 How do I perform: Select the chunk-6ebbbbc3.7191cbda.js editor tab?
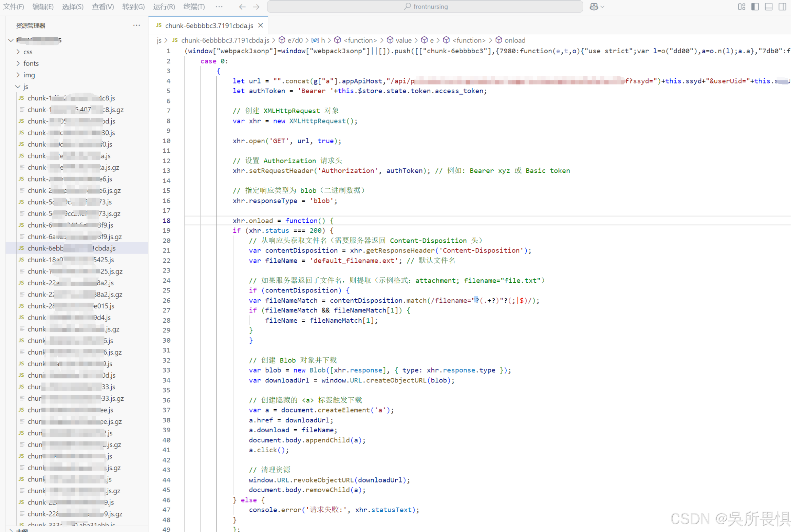click(x=208, y=25)
